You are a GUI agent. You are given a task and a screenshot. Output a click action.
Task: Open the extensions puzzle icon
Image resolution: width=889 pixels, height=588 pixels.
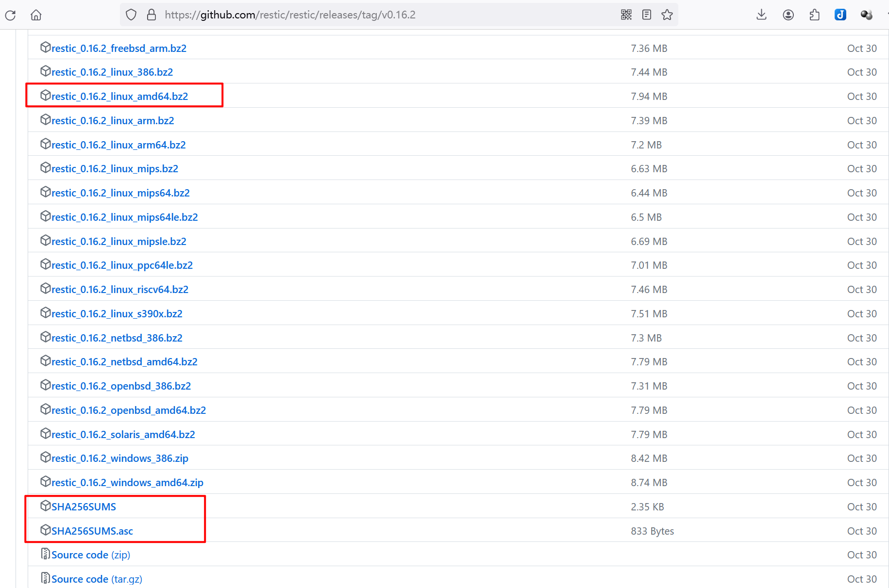point(815,15)
